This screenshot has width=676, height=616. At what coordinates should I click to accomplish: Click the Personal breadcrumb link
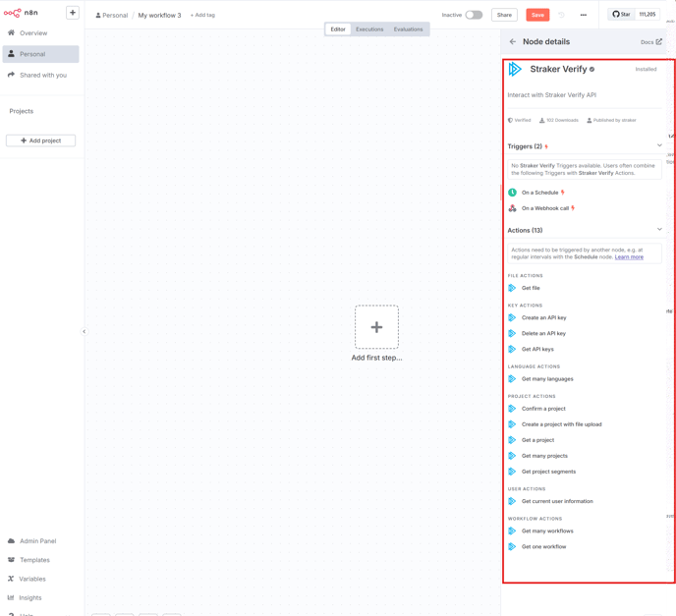[x=112, y=15]
